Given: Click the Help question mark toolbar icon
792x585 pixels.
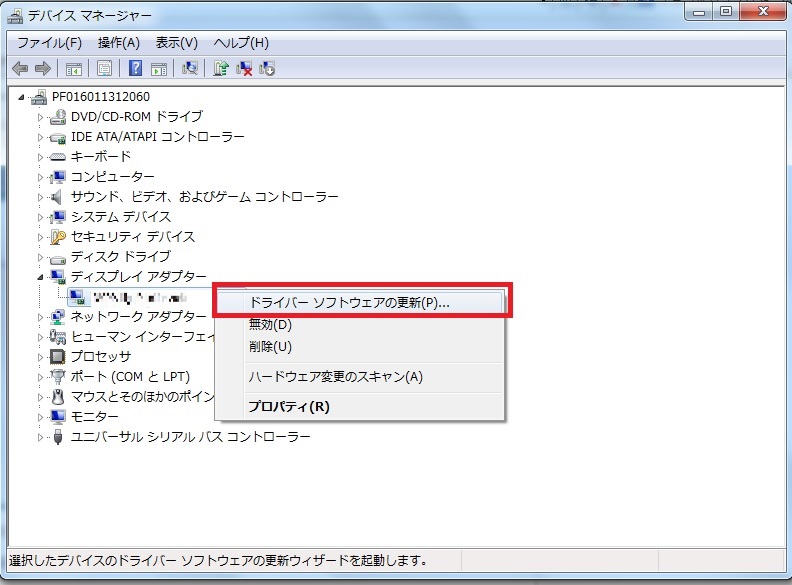Looking at the screenshot, I should tap(135, 69).
